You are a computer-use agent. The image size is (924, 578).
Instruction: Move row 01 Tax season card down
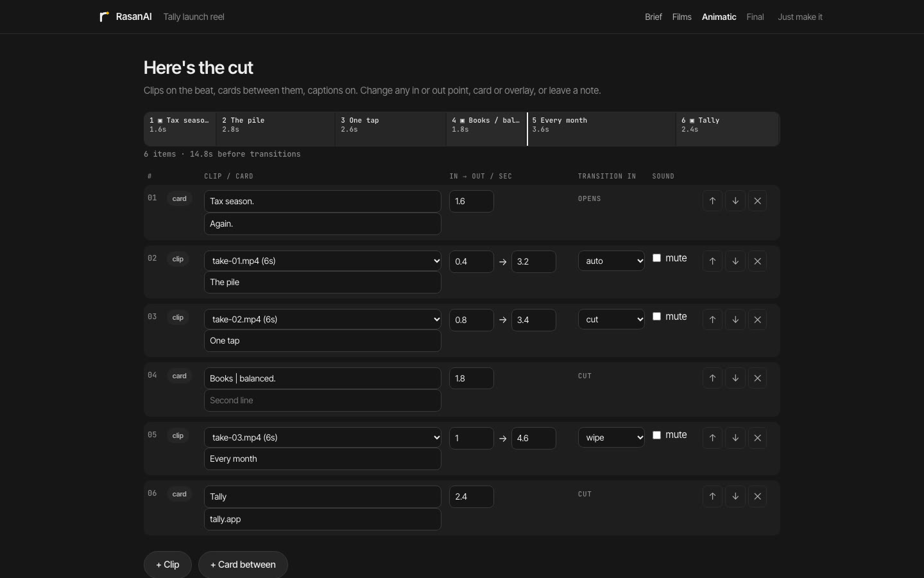coord(735,201)
